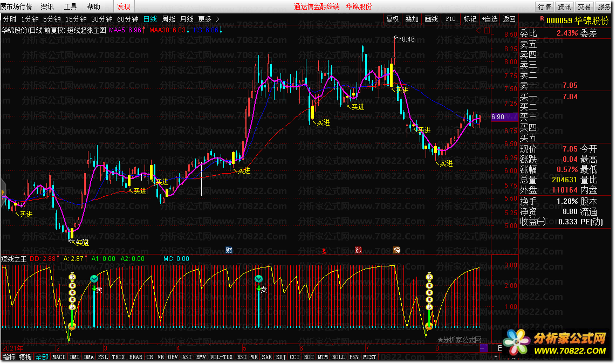Select the 30分钟 timeframe
Viewport: 616px width, 364px height.
(x=102, y=19)
